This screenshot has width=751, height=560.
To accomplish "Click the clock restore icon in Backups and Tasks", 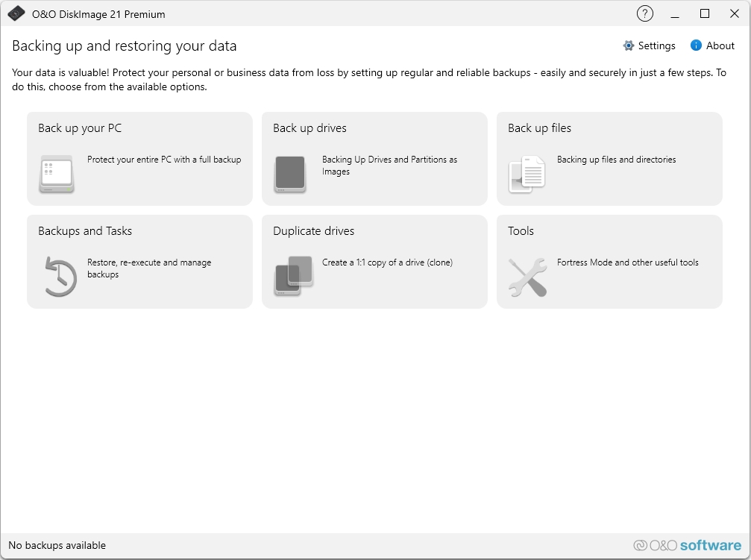I will click(x=60, y=277).
